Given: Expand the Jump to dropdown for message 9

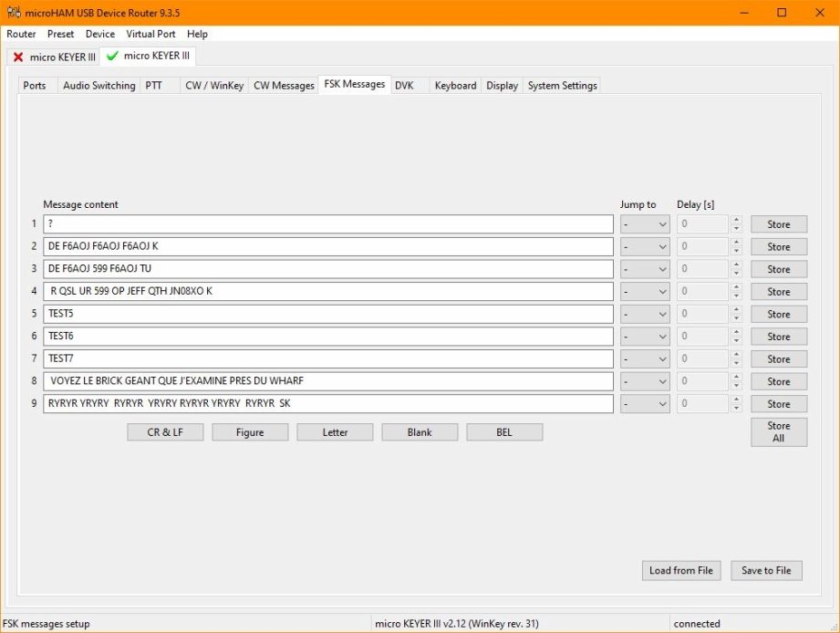Looking at the screenshot, I should (645, 404).
